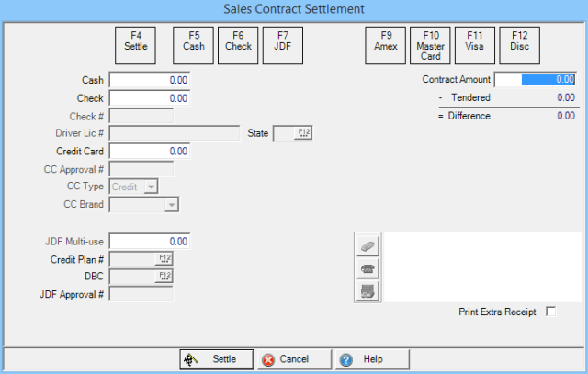
Task: Expand the CC Brand dropdown
Action: tap(171, 205)
